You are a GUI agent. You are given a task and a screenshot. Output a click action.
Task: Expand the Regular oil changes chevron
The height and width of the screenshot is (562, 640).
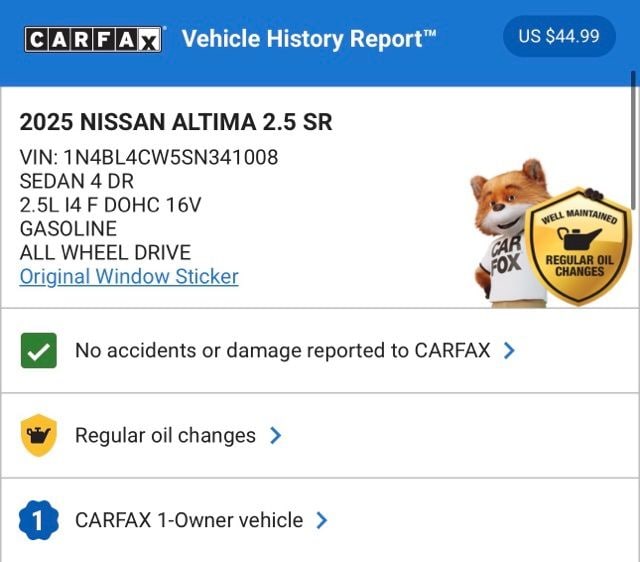point(276,436)
